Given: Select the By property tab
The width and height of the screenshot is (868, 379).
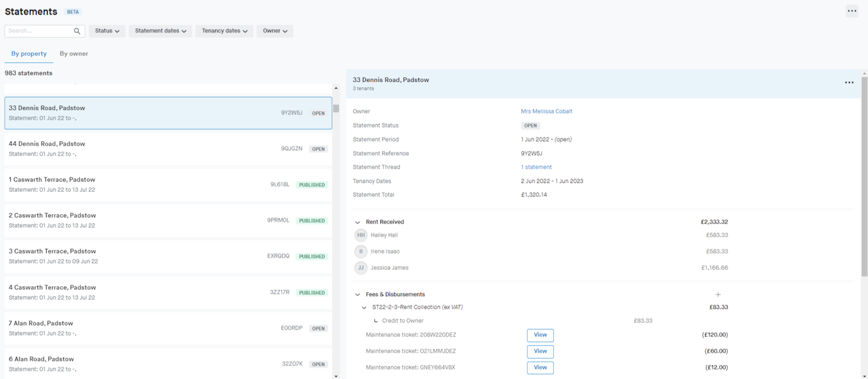Looking at the screenshot, I should [x=29, y=54].
